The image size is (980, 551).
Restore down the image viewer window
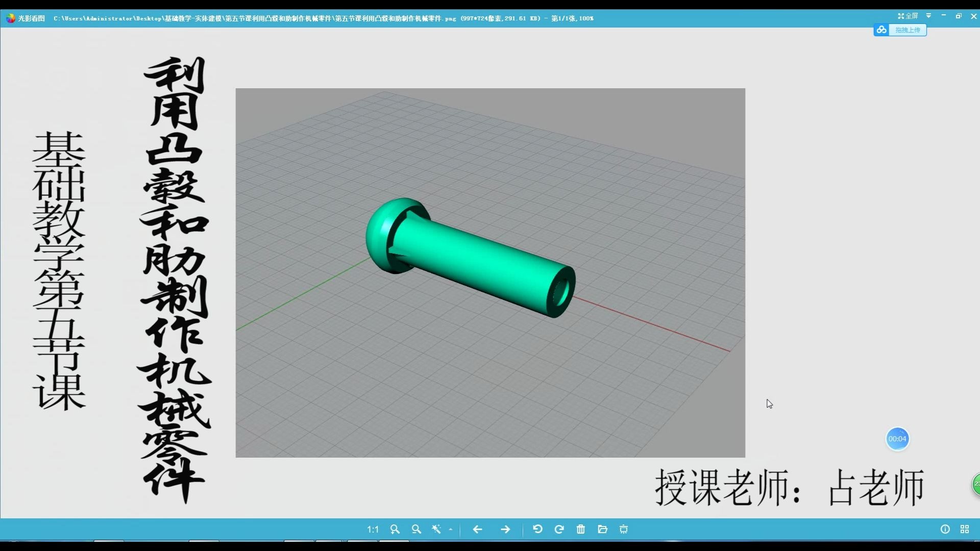(959, 16)
